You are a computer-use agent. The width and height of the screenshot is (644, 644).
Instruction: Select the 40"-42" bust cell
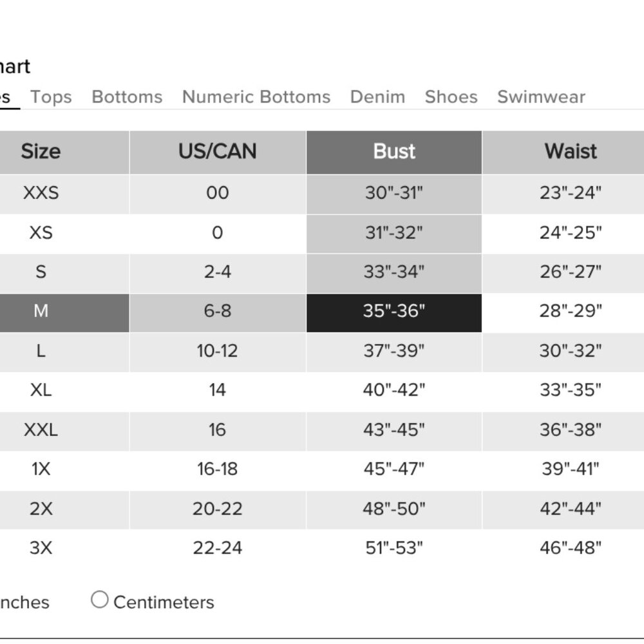point(394,390)
